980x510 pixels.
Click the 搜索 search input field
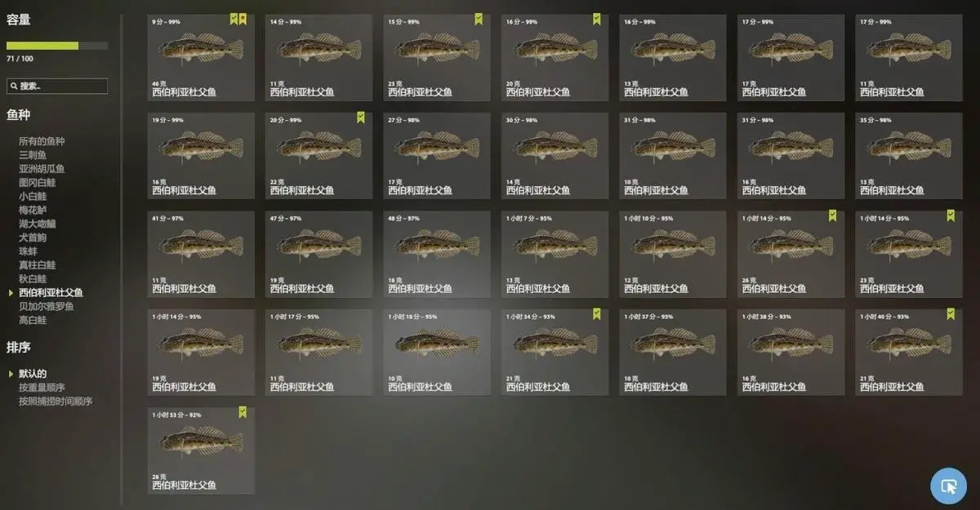[x=57, y=86]
